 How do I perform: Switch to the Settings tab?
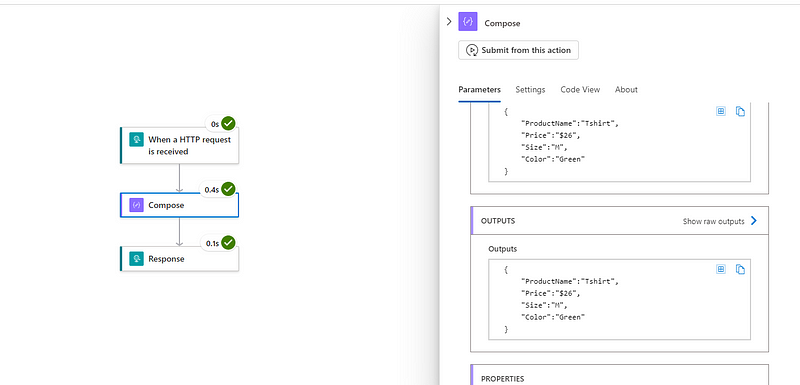tap(530, 90)
